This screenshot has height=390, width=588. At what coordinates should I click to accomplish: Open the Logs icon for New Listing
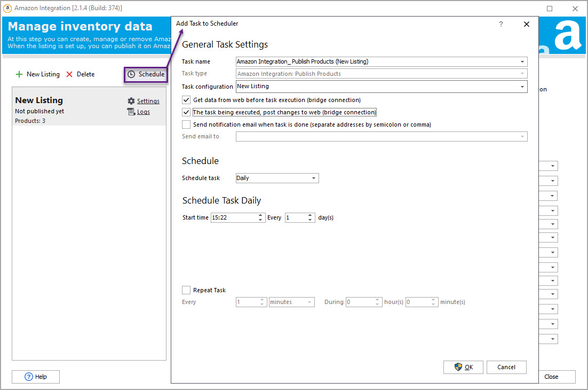coord(131,112)
